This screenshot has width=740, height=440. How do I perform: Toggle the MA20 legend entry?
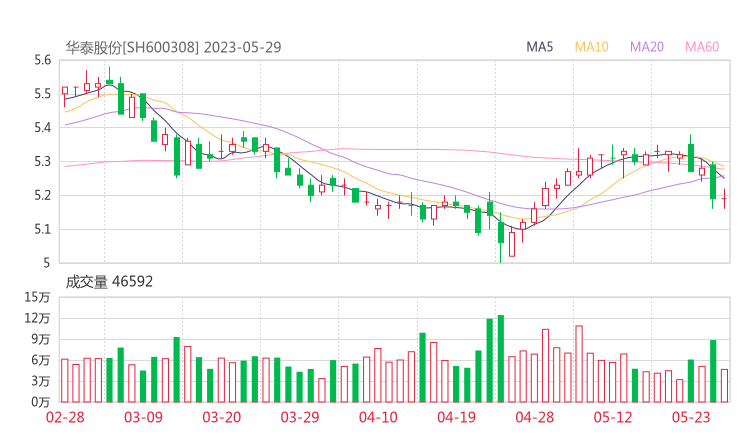(647, 47)
